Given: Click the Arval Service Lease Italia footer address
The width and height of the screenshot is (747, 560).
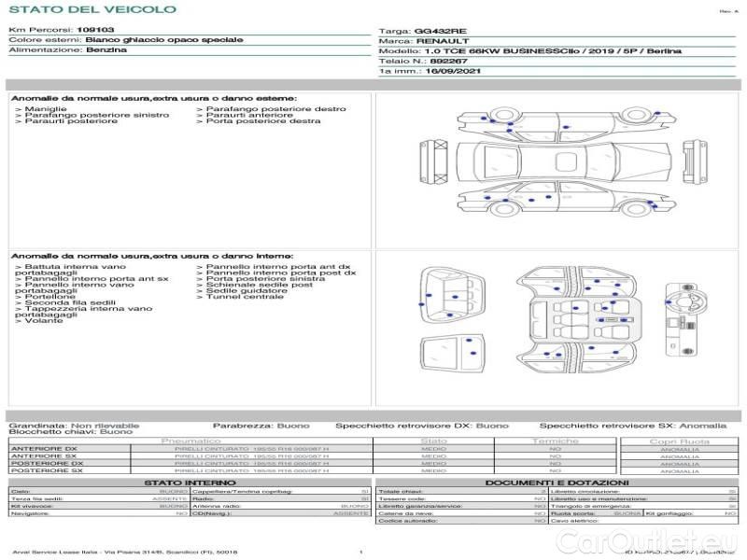Looking at the screenshot, I should (124, 553).
